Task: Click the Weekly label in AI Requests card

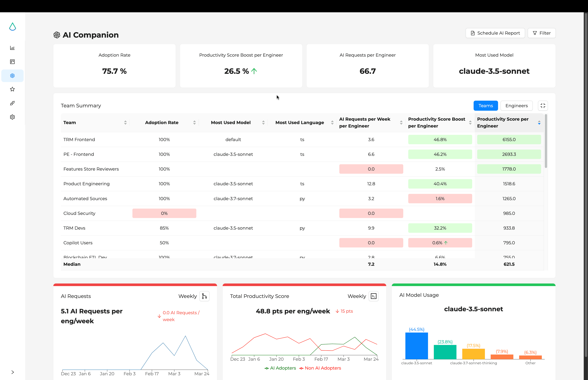Action: pyautogui.click(x=187, y=296)
